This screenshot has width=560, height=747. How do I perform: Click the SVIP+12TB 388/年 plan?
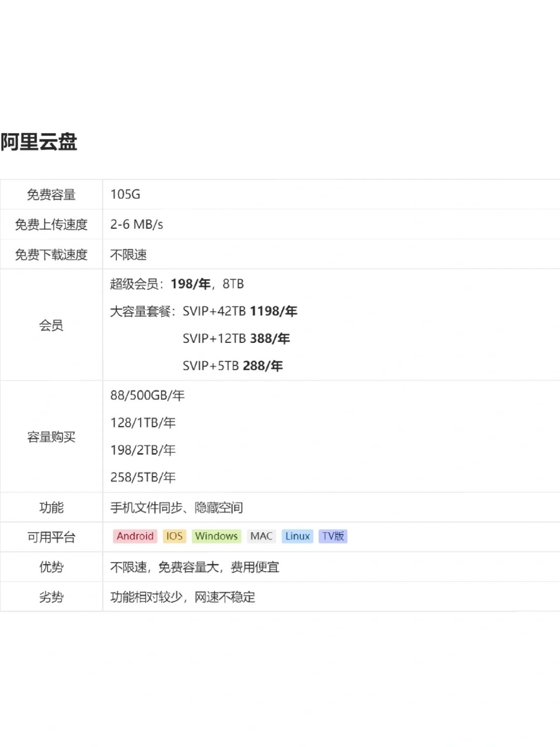point(236,339)
